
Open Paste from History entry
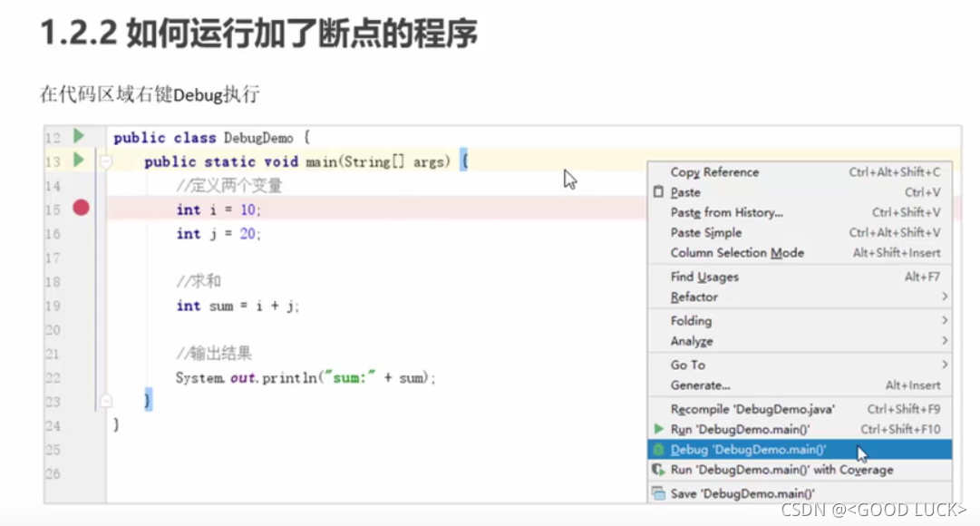click(800, 212)
